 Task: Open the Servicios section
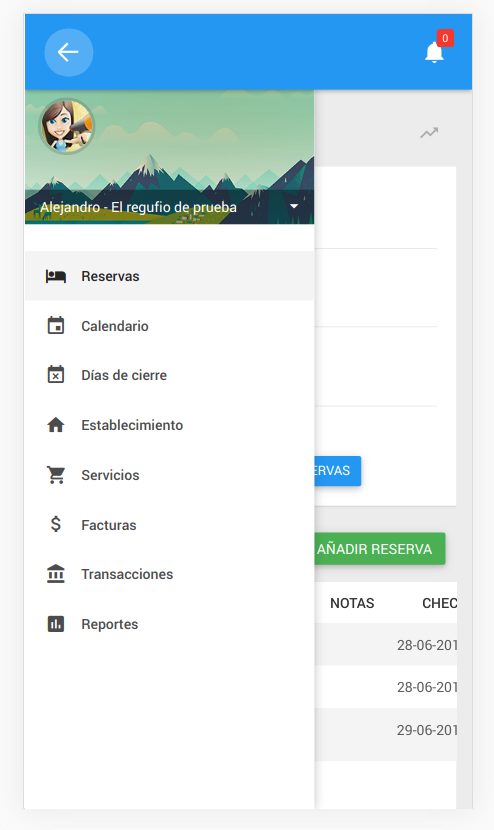(x=169, y=475)
